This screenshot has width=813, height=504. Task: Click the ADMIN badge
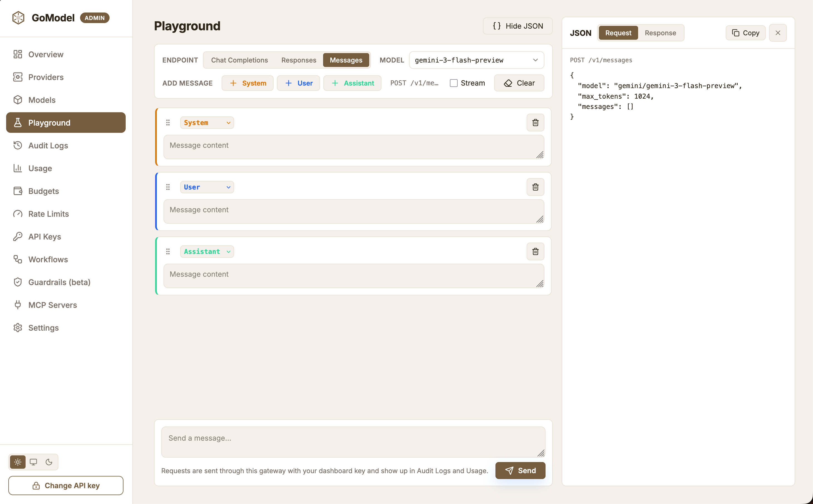[95, 18]
